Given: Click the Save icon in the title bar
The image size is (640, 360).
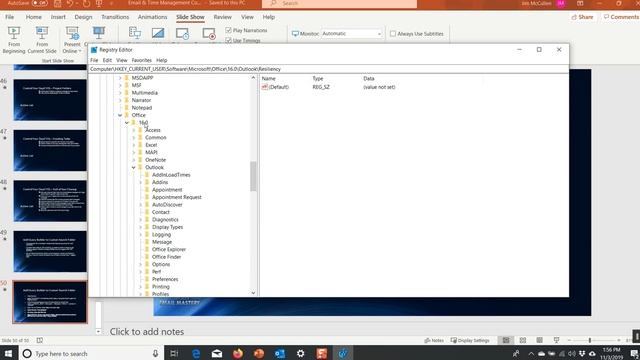Looking at the screenshot, I should 58,3.
